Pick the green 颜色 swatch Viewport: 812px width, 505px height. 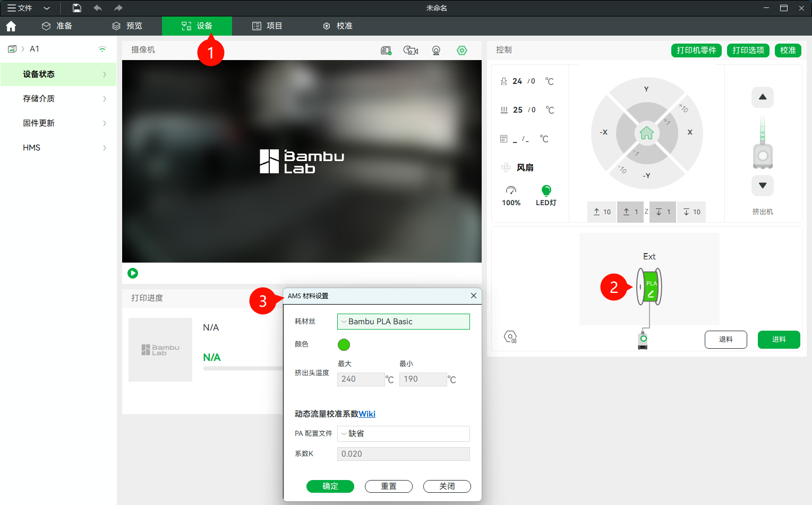click(344, 345)
